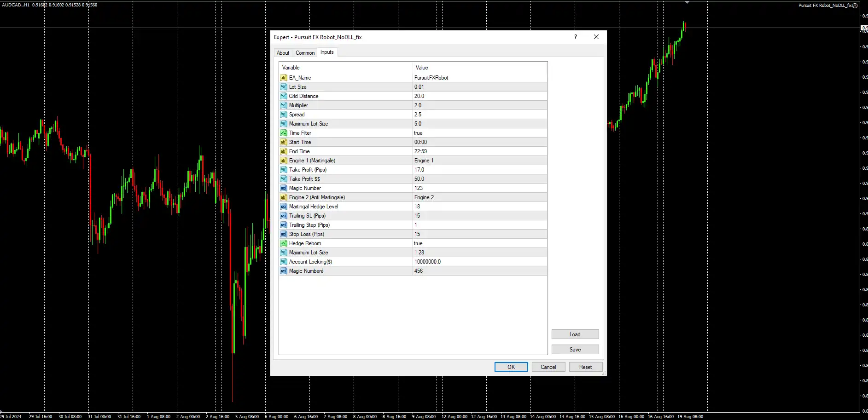Click the Magic Numberé value 456
Image resolution: width=868 pixels, height=420 pixels.
(418, 271)
